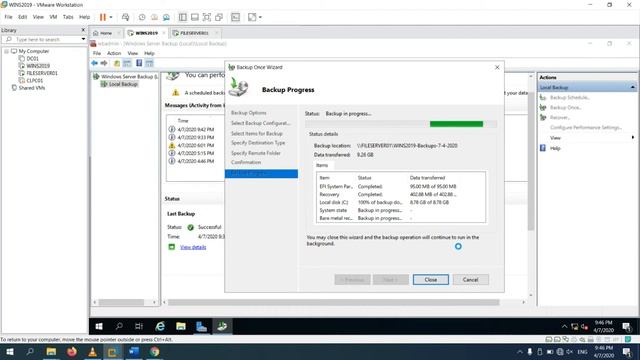Open the snapshot manager toolbar icon

click(x=166, y=17)
